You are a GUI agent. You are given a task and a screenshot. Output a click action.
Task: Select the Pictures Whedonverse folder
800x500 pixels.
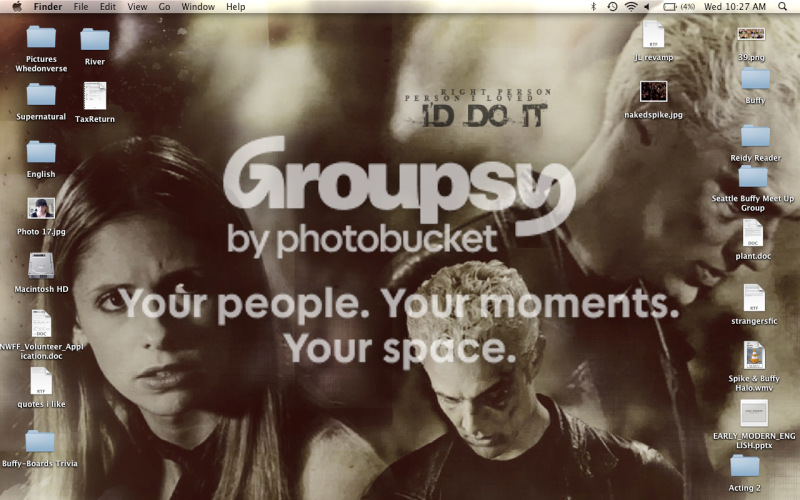click(x=41, y=37)
